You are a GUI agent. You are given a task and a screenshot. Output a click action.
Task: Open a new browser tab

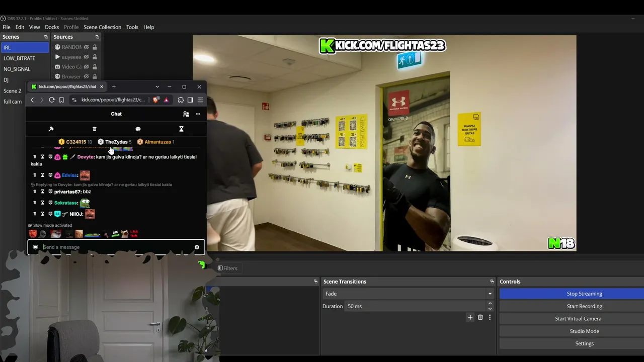[x=114, y=86]
